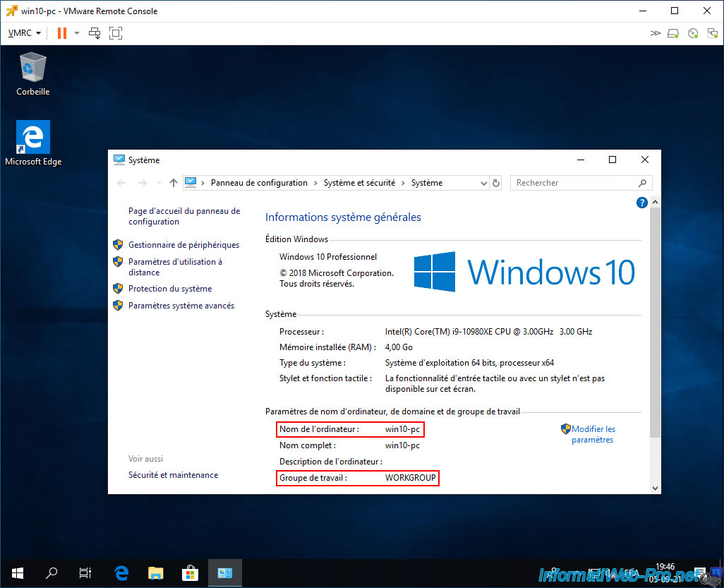Click the Windows 10 Professionnel text
724x588 pixels.
tap(328, 257)
